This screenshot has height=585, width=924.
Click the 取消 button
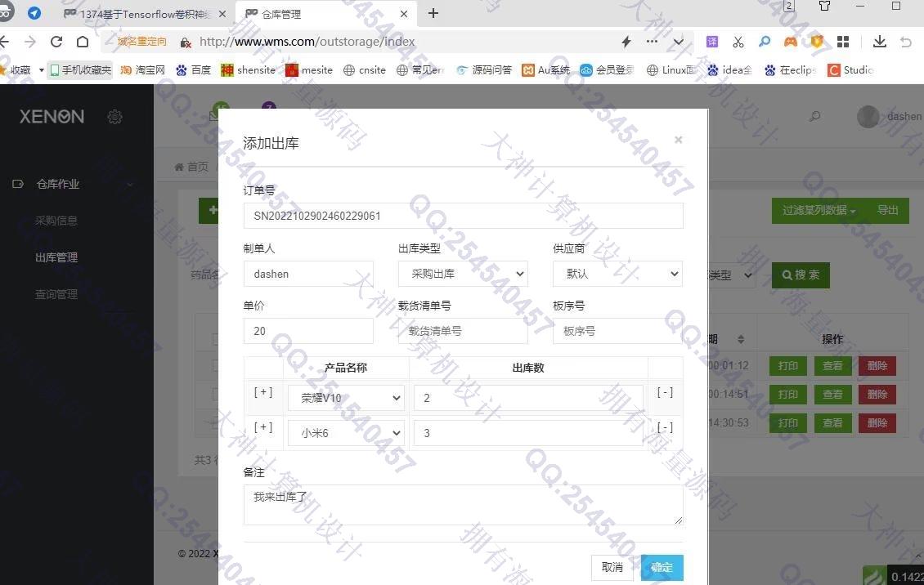612,567
